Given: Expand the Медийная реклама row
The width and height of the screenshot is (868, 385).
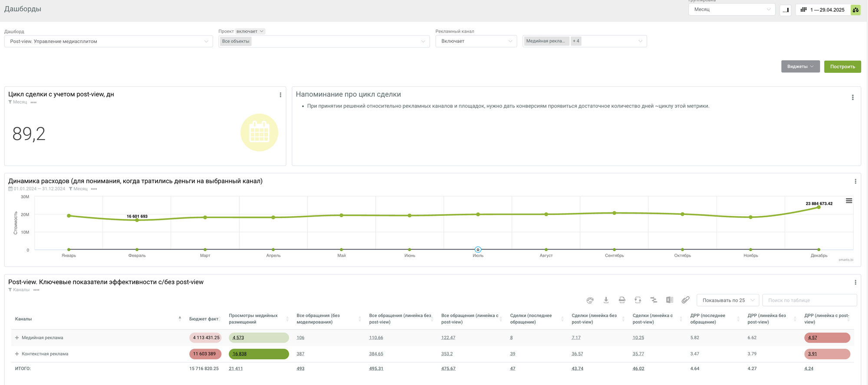Looking at the screenshot, I should pos(17,338).
